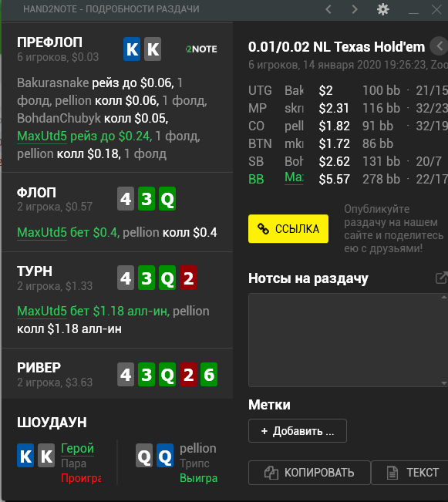
Task: Click green 6 card on river row
Action: pyautogui.click(x=209, y=374)
